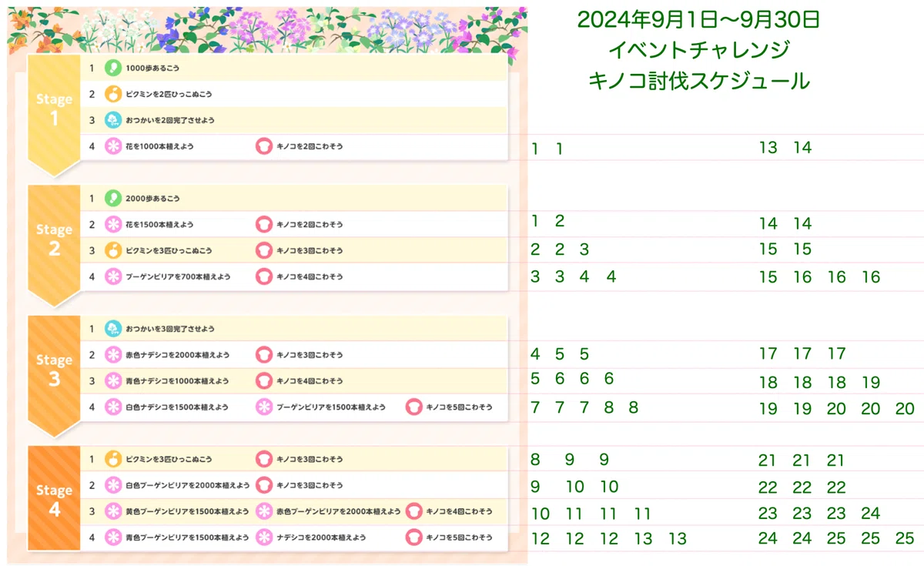Click the task text 白色ブーゲンビリアを2000本植えよう

click(x=188, y=485)
